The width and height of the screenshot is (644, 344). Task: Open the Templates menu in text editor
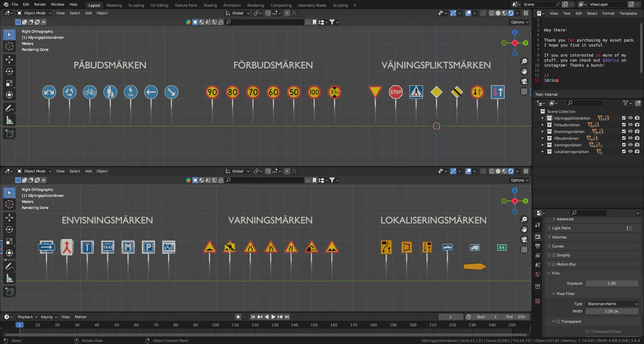click(x=628, y=13)
